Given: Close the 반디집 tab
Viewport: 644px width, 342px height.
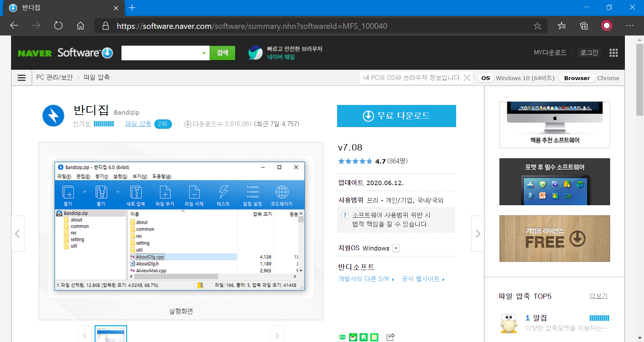Looking at the screenshot, I should point(116,8).
